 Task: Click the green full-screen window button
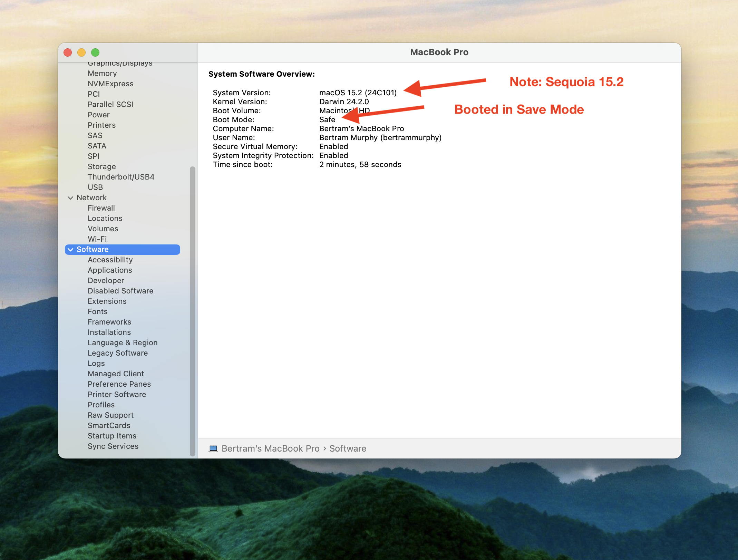click(95, 52)
